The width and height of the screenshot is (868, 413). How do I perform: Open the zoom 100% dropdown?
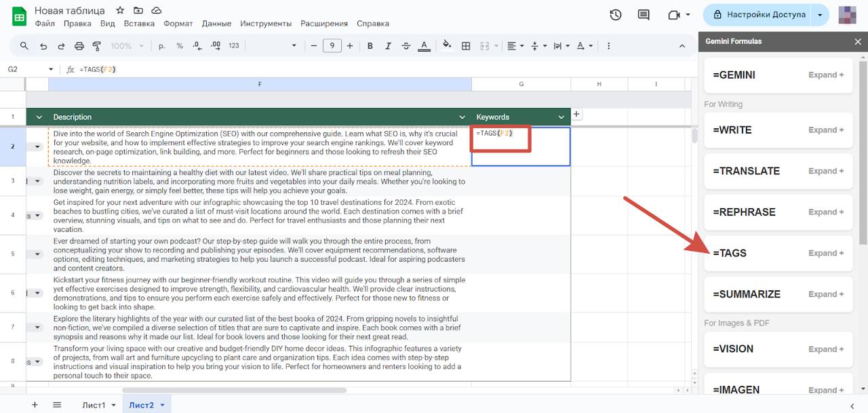pos(127,46)
